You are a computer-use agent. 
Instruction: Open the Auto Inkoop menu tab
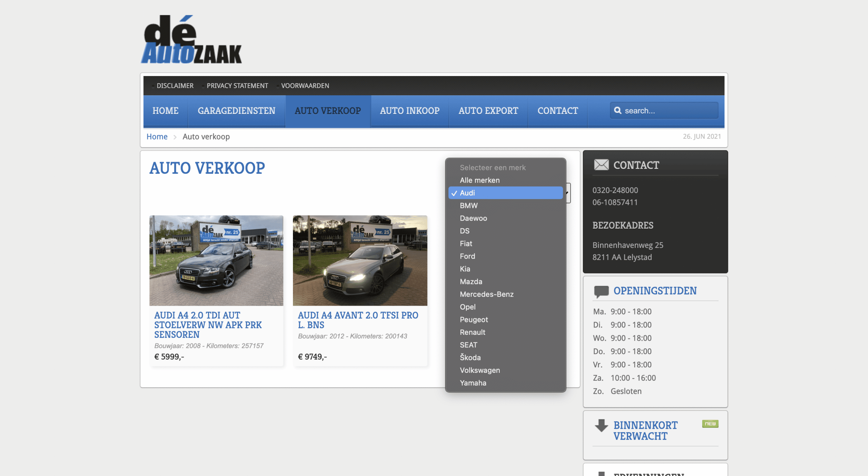pos(410,111)
